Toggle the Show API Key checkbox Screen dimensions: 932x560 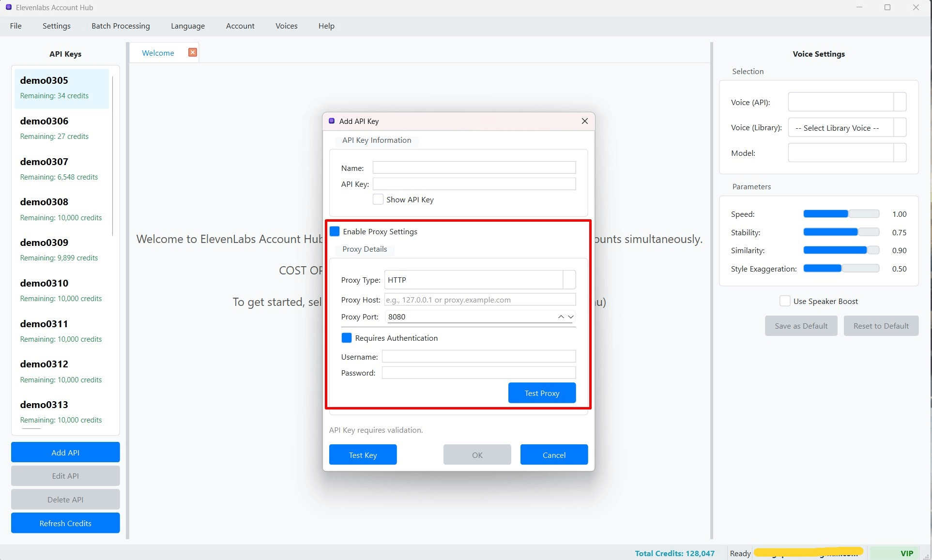tap(378, 199)
